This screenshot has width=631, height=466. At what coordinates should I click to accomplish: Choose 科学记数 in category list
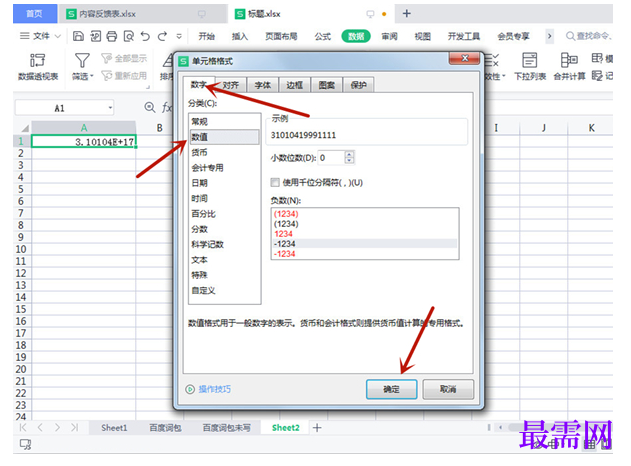[224, 244]
